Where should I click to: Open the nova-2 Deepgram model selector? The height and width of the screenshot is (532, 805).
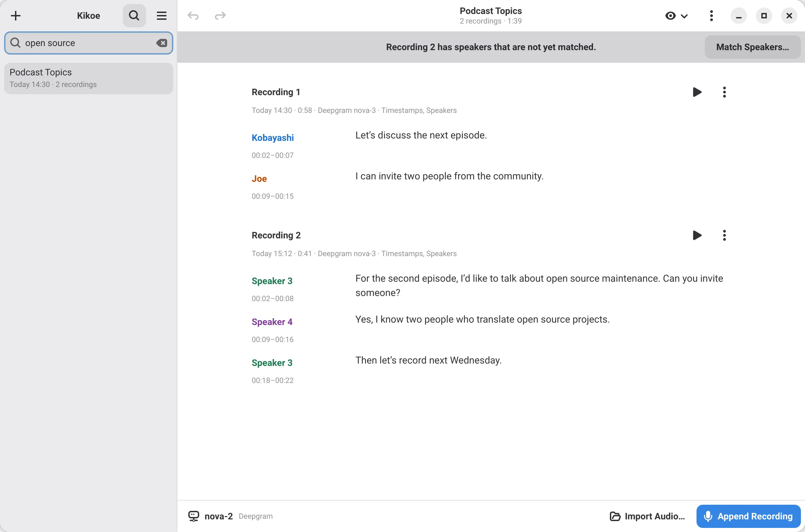(231, 516)
